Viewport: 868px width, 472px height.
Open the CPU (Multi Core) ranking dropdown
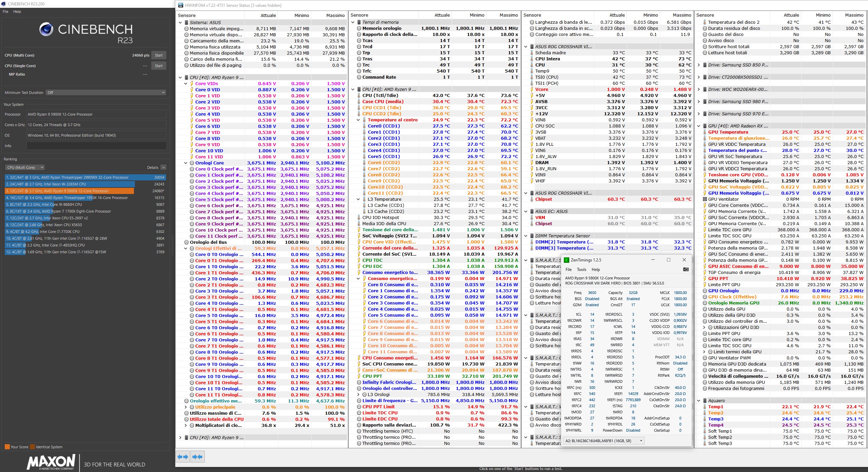point(25,168)
